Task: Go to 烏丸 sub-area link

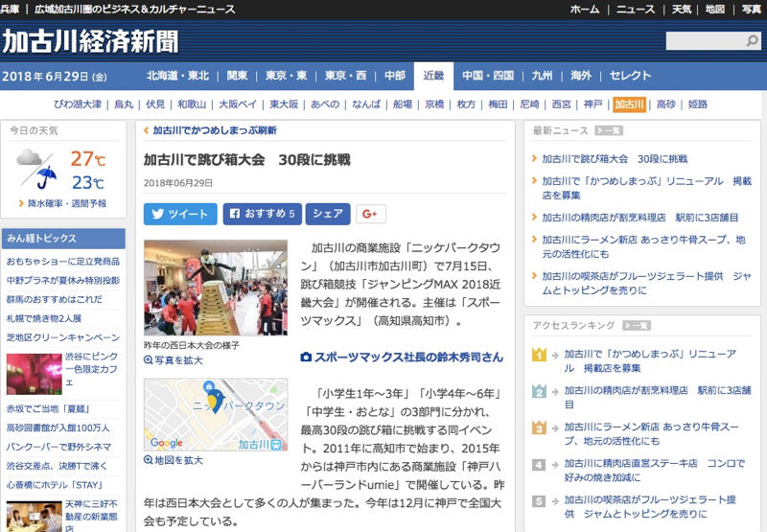Action: [x=124, y=104]
